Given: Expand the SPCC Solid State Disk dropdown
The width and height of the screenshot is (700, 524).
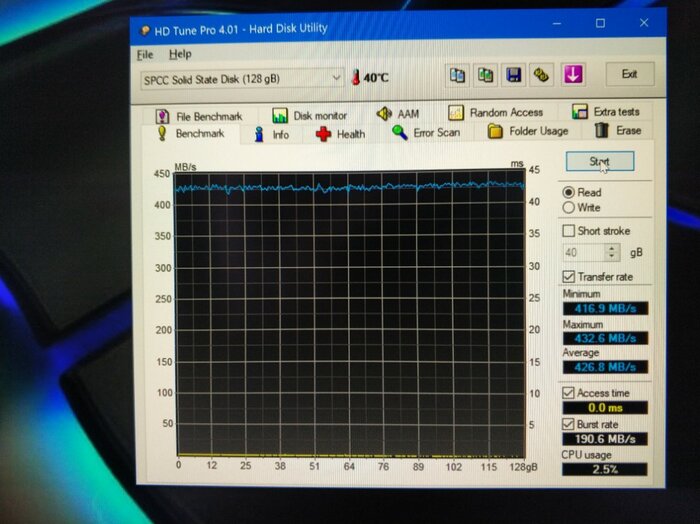Looking at the screenshot, I should 337,79.
